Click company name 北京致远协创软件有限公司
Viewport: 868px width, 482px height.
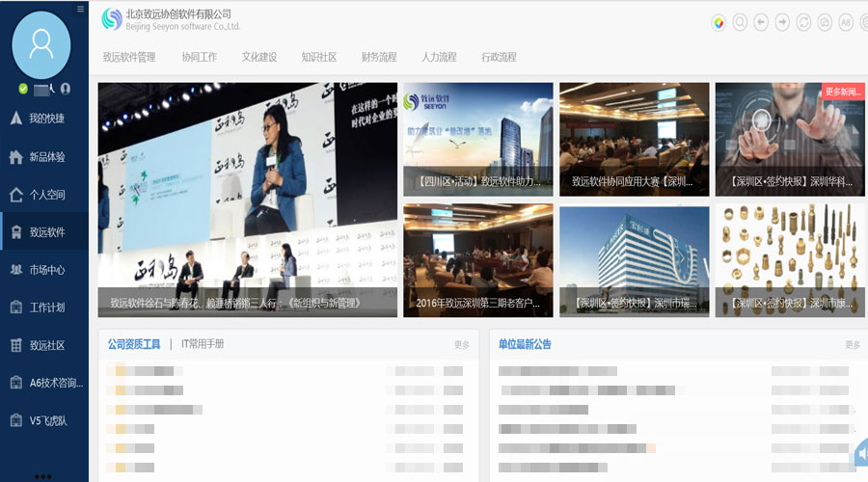click(x=178, y=14)
